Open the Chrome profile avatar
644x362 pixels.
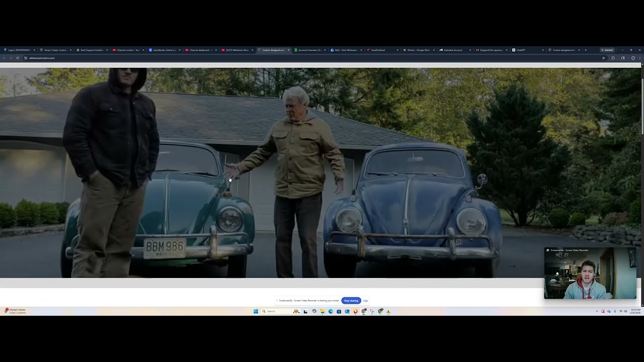[x=633, y=58]
